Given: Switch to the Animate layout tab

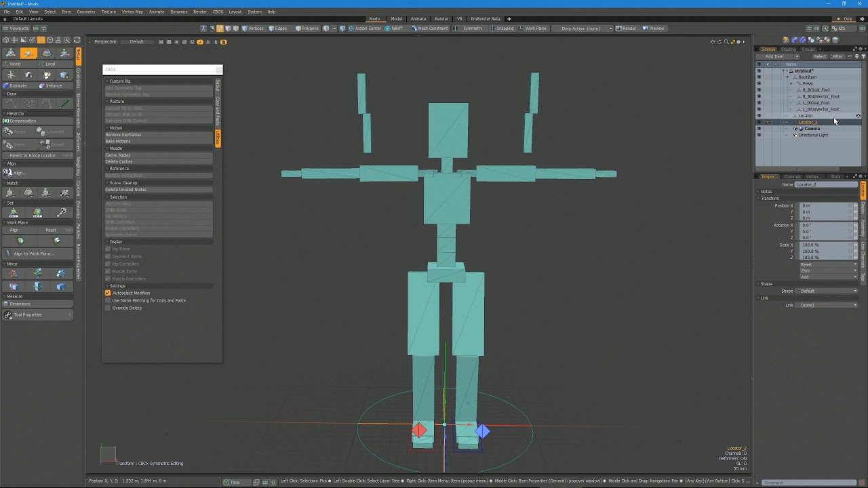Looking at the screenshot, I should 418,19.
